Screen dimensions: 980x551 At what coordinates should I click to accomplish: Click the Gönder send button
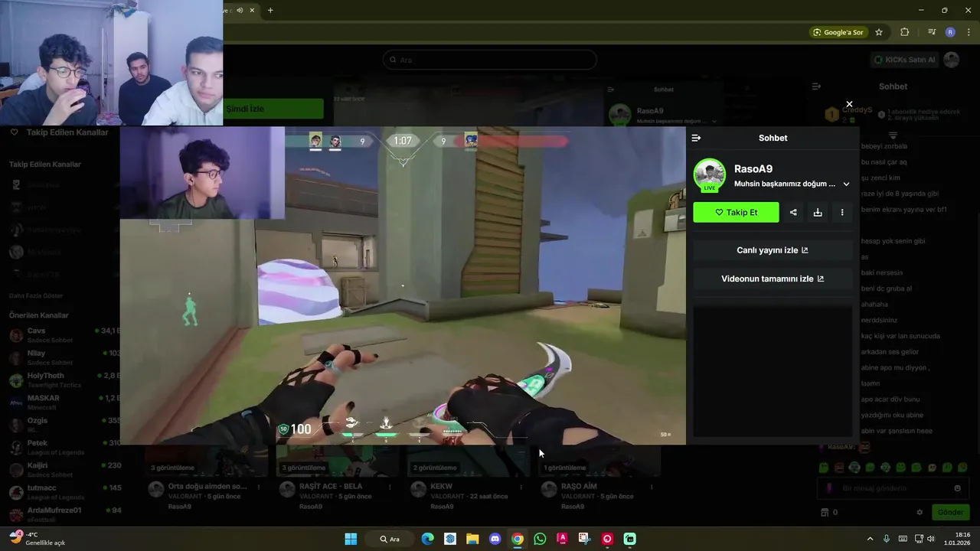pyautogui.click(x=950, y=512)
